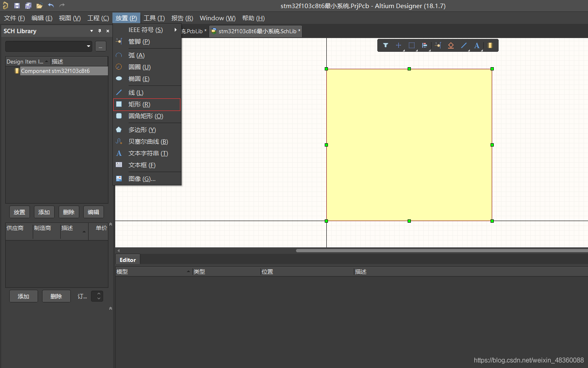Click the 删除 button in supplier section
The width and height of the screenshot is (588, 368).
(x=56, y=296)
